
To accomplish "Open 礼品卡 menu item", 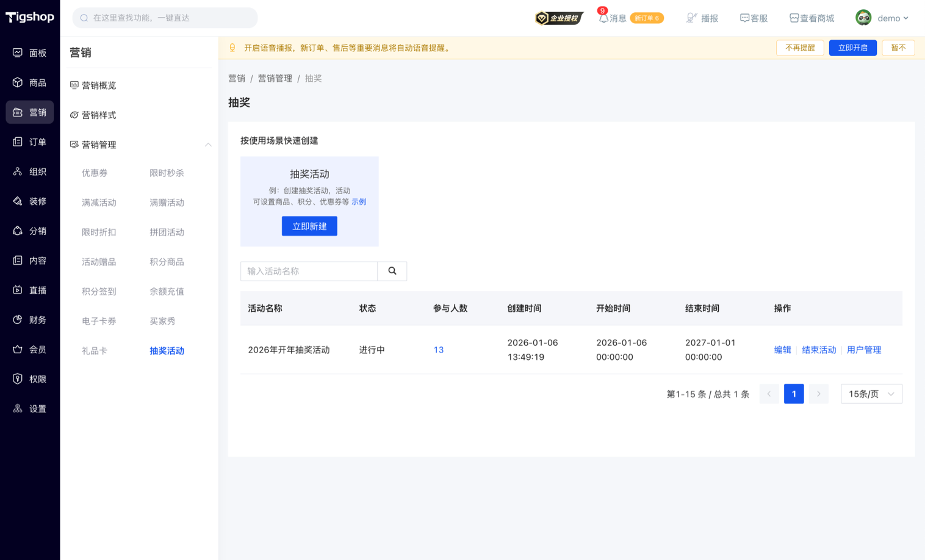I will click(x=95, y=351).
